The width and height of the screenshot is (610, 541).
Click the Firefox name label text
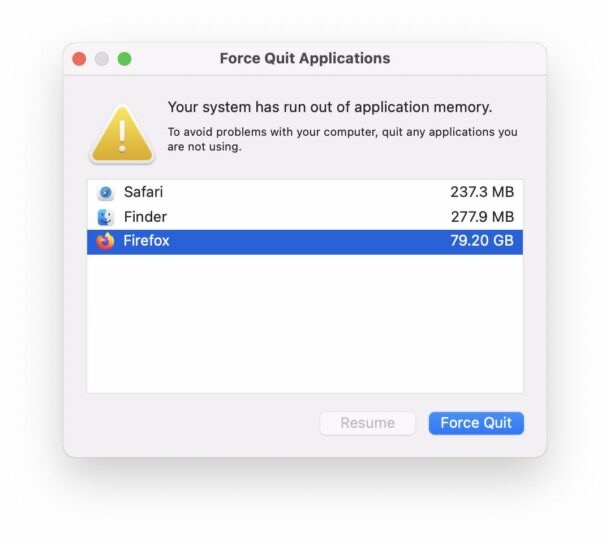click(x=146, y=241)
